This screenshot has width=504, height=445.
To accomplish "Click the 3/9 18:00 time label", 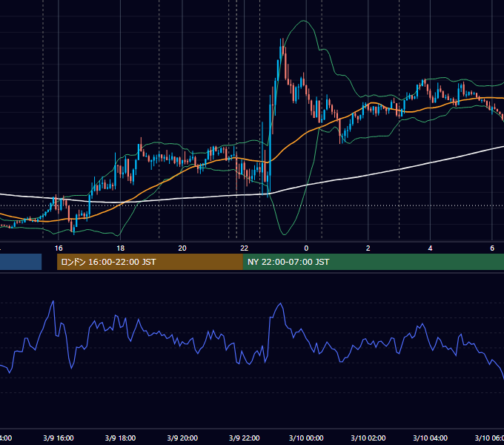I will click(x=120, y=438).
